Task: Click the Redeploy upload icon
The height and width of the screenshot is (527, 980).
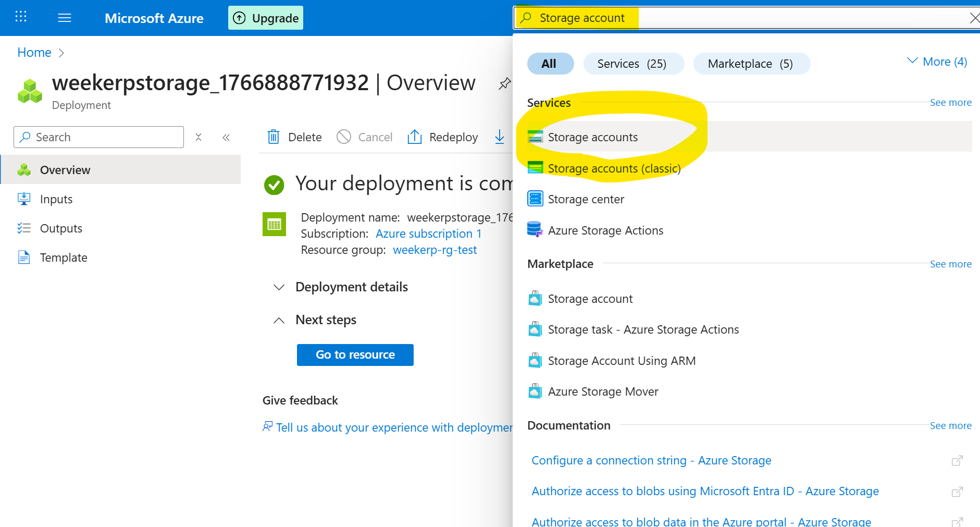Action: click(415, 137)
